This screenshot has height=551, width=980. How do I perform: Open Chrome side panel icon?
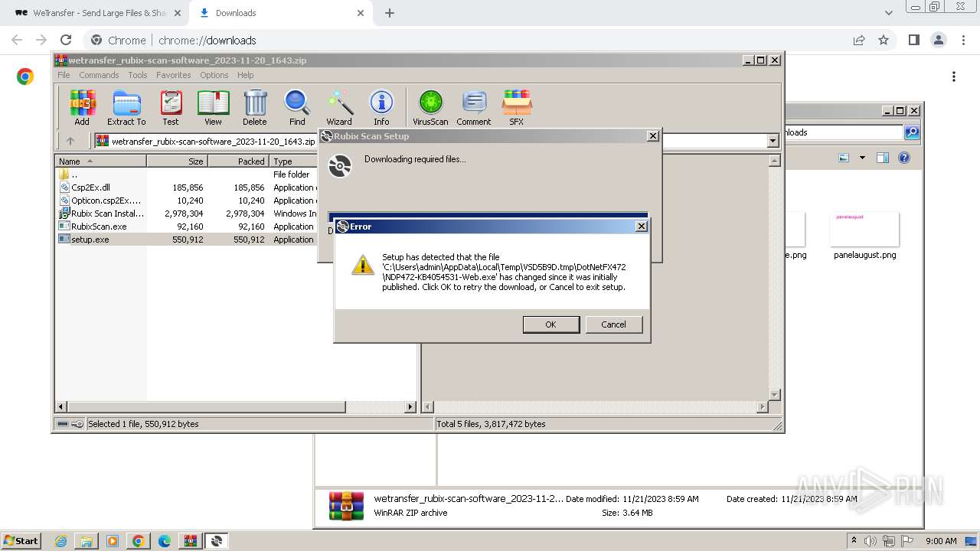click(913, 40)
